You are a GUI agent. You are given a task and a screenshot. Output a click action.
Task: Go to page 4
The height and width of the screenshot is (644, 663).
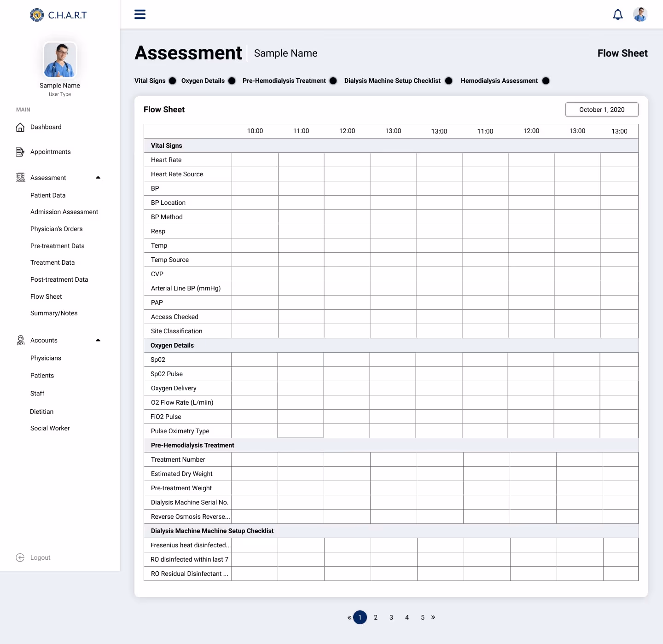tap(407, 617)
